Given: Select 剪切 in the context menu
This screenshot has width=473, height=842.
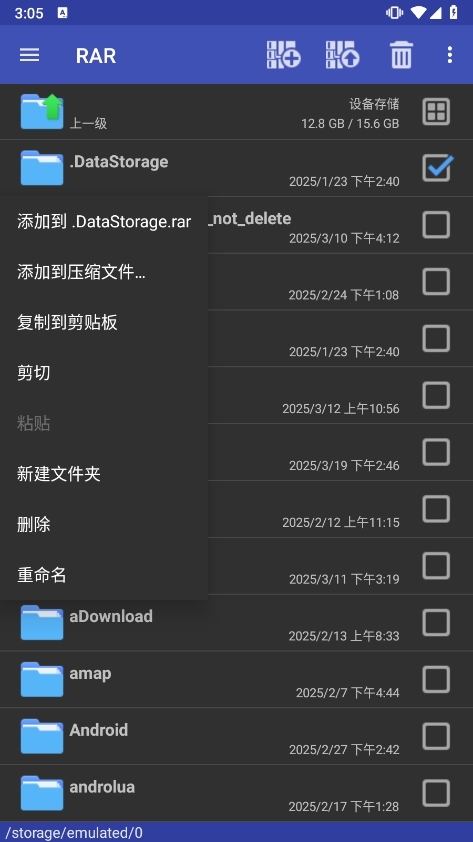Looking at the screenshot, I should (x=104, y=373).
